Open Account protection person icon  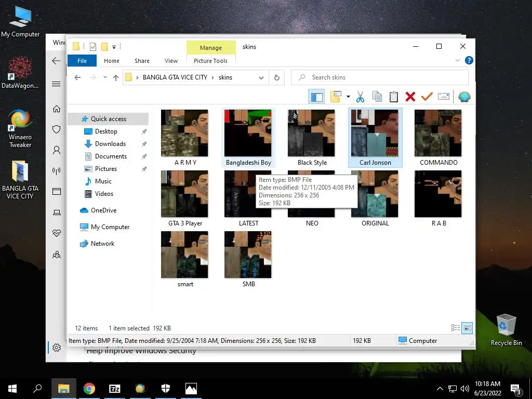(x=56, y=150)
